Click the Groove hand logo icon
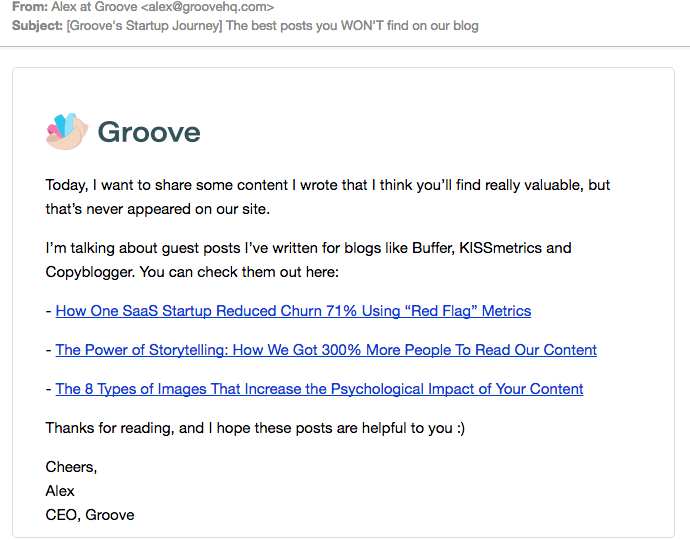 coord(67,131)
